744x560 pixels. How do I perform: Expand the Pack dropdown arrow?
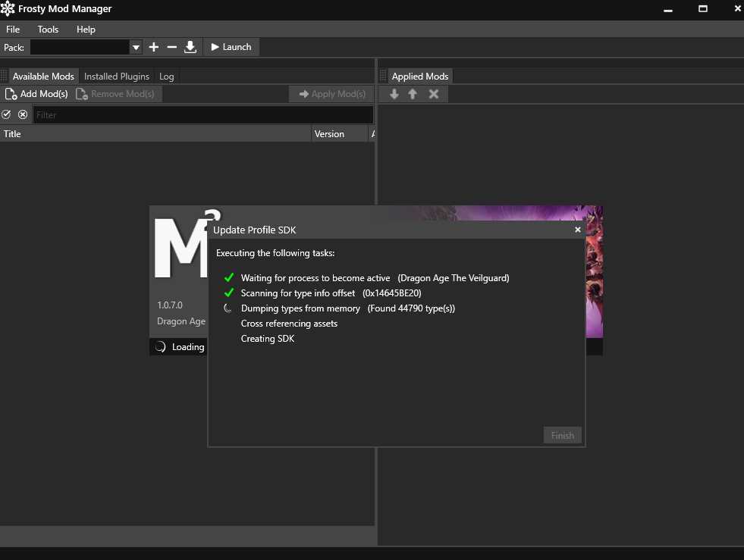coord(137,48)
